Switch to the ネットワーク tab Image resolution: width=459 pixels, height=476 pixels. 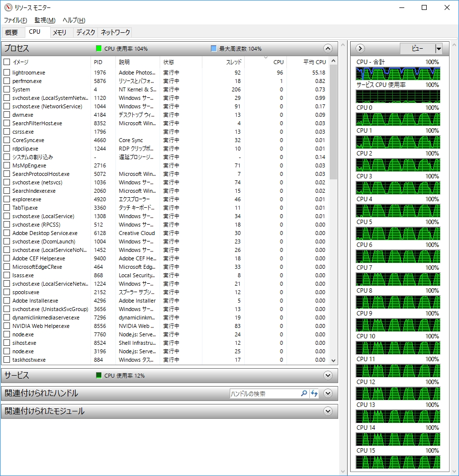click(115, 32)
